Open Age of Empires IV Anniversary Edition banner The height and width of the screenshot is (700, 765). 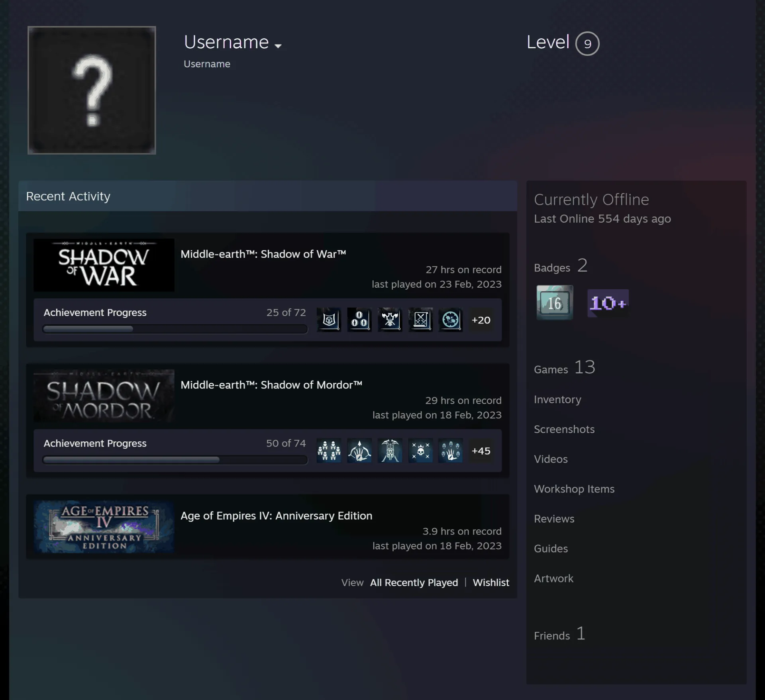click(x=104, y=527)
